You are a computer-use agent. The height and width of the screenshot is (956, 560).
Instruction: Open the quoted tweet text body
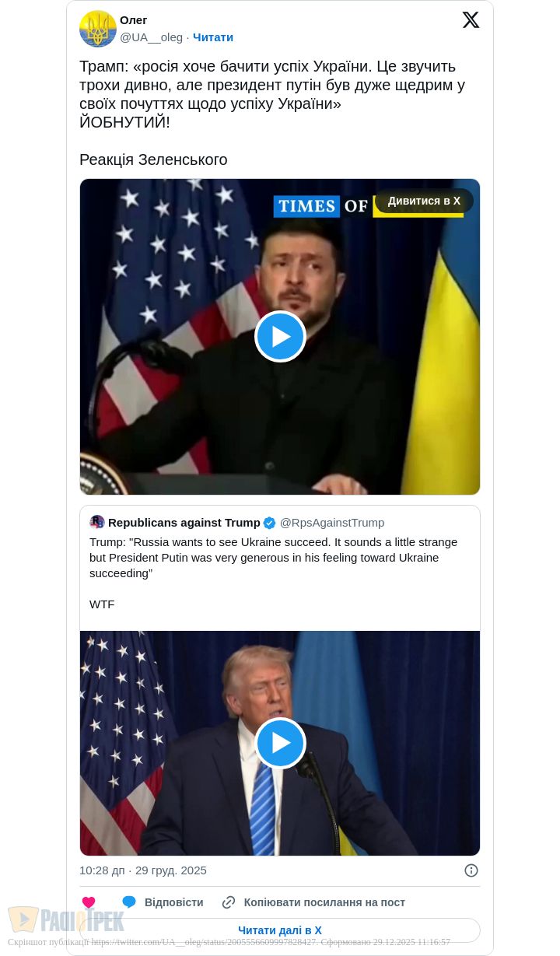pos(274,573)
